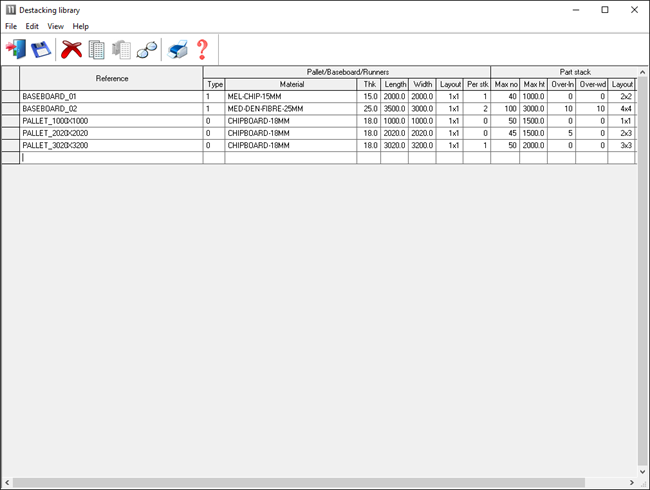650x490 pixels.
Task: Open help with red question mark icon
Action: pos(202,49)
